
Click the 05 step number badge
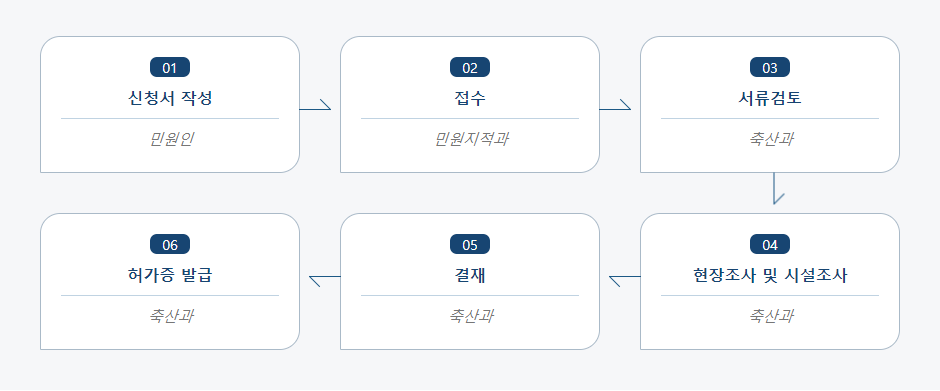(470, 244)
